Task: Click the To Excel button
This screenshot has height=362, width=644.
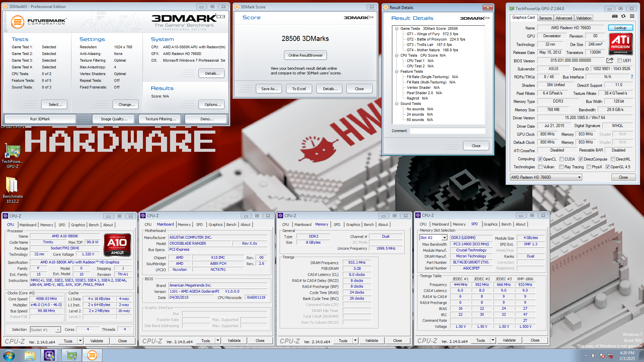Action: tap(299, 89)
